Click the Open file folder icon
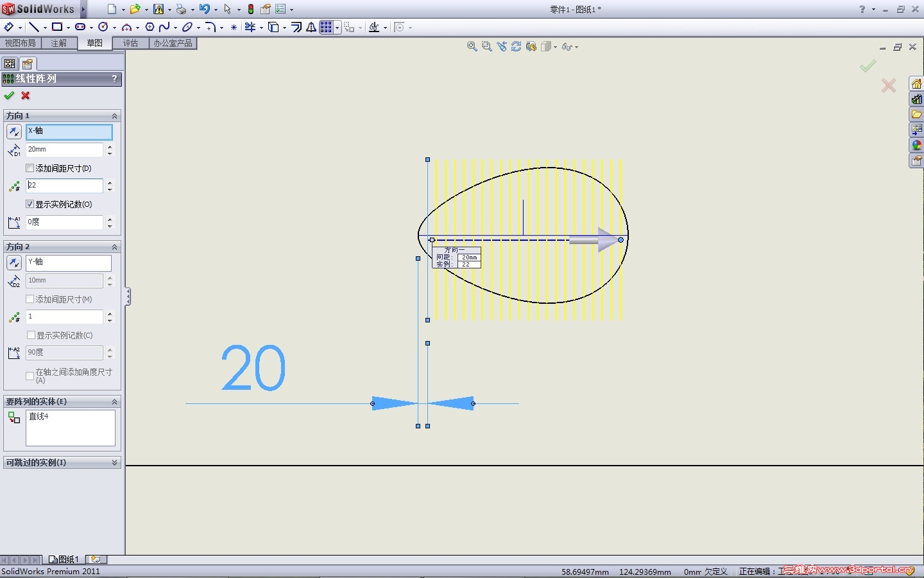Image resolution: width=924 pixels, height=578 pixels. pos(135,9)
